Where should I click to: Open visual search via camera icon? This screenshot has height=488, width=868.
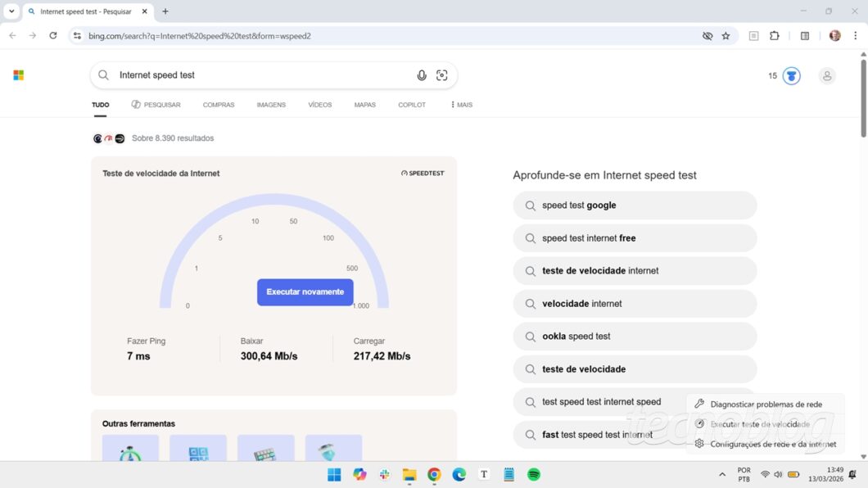coord(442,75)
